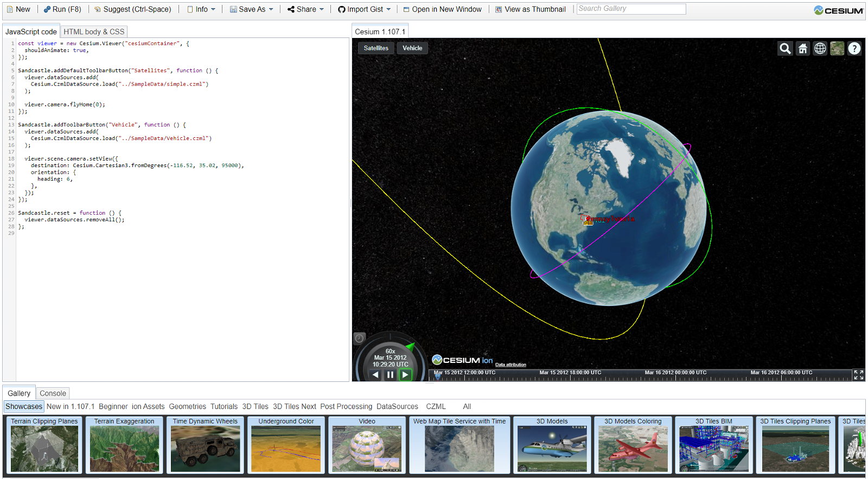
Task: Click the Vehicle button in viewer
Action: pos(412,48)
